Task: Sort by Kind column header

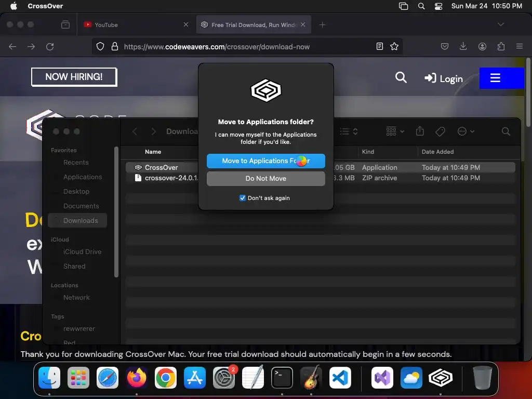Action: tap(368, 152)
